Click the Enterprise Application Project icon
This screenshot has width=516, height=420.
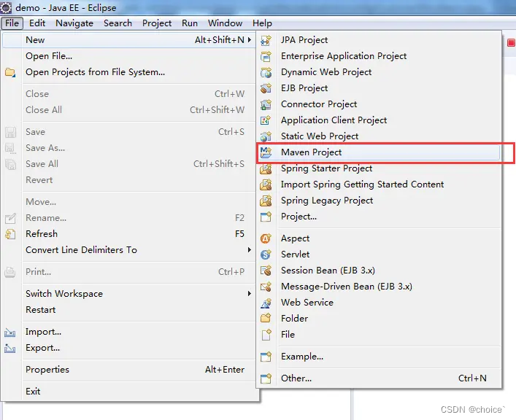point(266,56)
